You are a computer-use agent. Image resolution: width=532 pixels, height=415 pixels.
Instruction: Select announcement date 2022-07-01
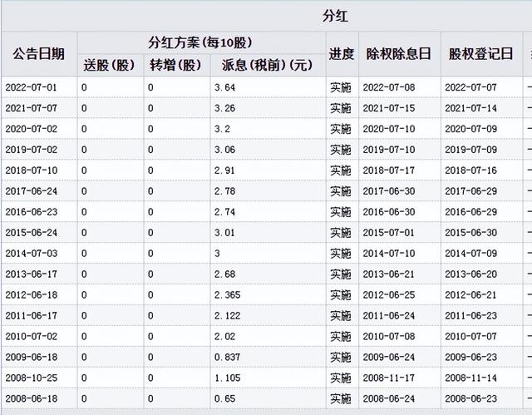pyautogui.click(x=32, y=87)
